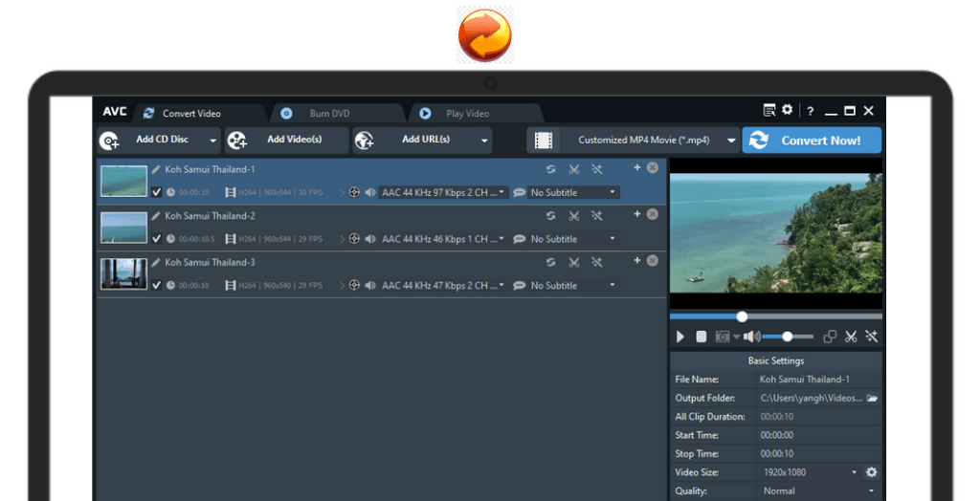
Task: Seek on the preview playback progress bar
Action: pos(775,316)
